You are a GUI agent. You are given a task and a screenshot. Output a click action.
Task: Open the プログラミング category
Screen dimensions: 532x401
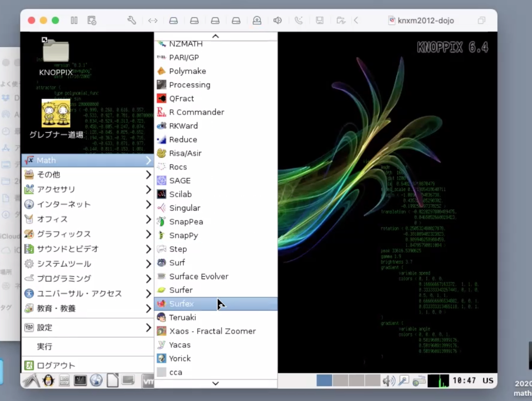tap(88, 279)
